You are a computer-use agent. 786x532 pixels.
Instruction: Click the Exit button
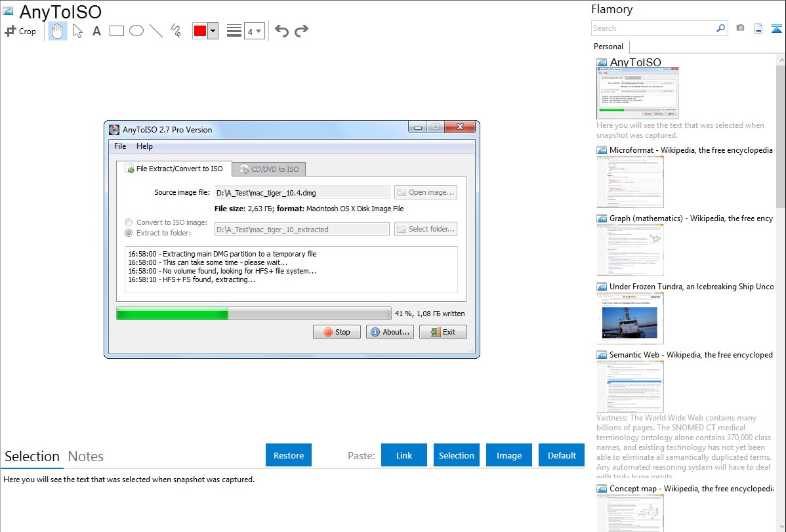443,332
